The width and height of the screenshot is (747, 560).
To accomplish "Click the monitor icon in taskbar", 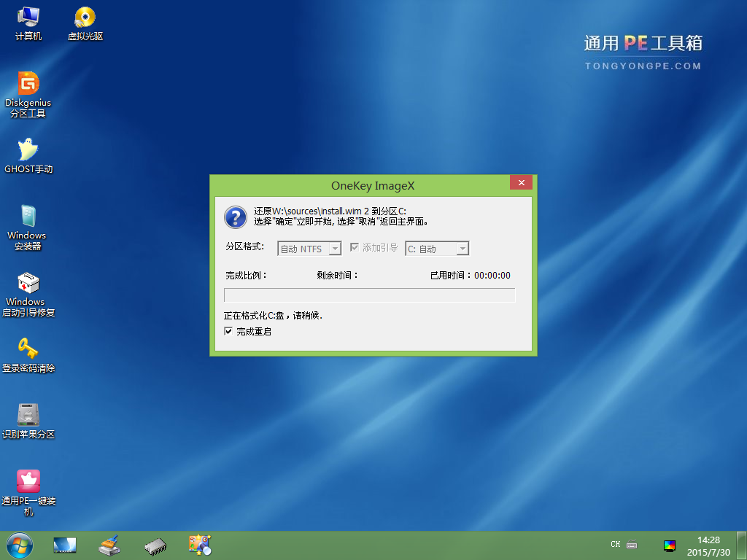I will click(x=64, y=545).
